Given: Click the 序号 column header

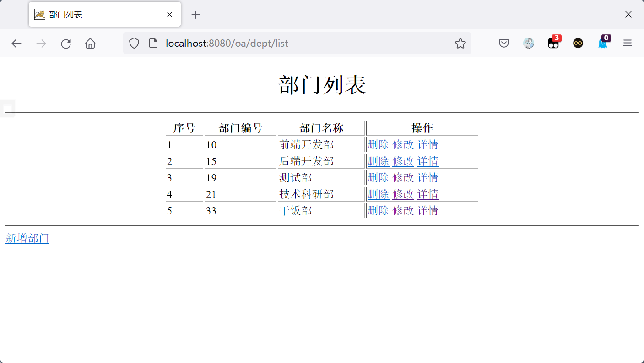Looking at the screenshot, I should (x=184, y=128).
